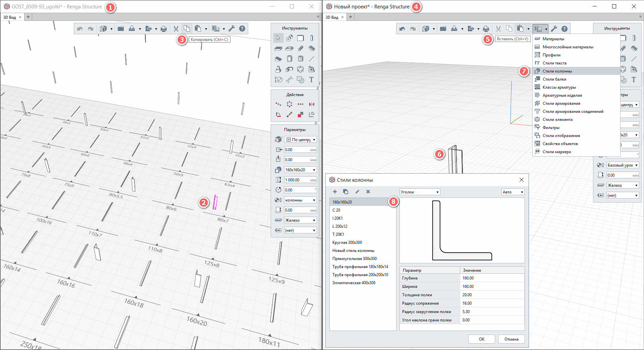
Task: Click Export icon in GOST window toolbar
Action: click(x=149, y=29)
